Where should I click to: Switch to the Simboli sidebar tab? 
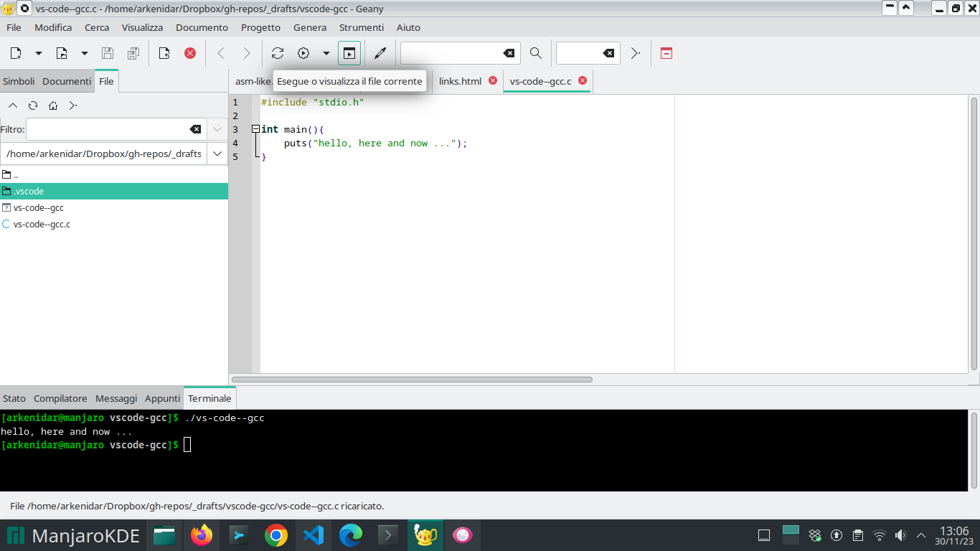[19, 81]
